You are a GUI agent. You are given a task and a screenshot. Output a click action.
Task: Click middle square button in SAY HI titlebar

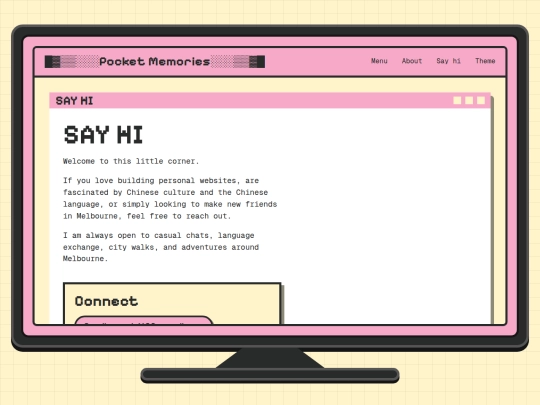pyautogui.click(x=469, y=100)
